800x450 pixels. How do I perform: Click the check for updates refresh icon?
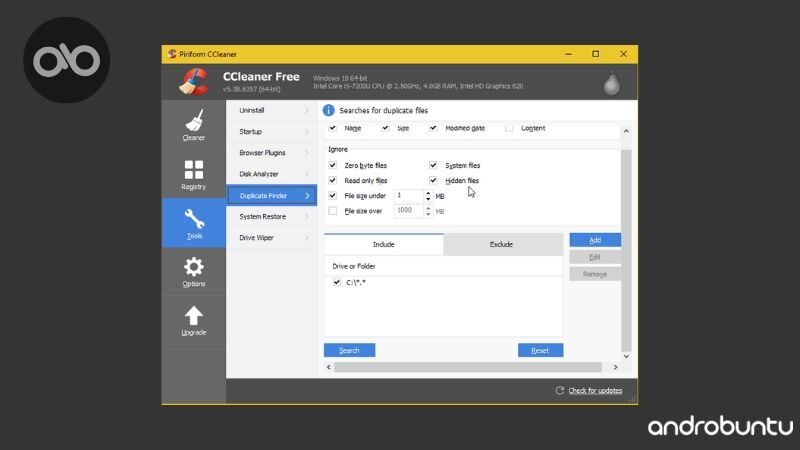pyautogui.click(x=560, y=390)
